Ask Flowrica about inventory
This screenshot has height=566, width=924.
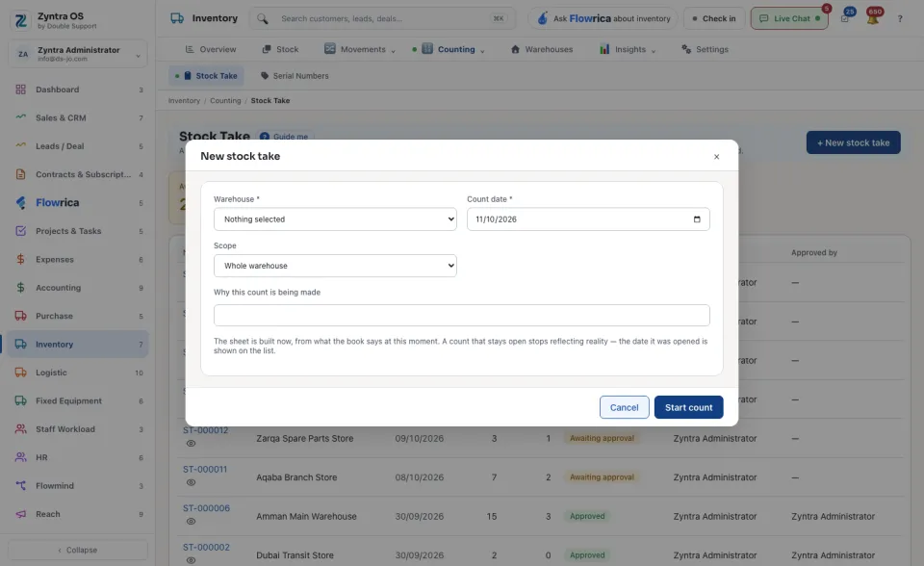(603, 19)
